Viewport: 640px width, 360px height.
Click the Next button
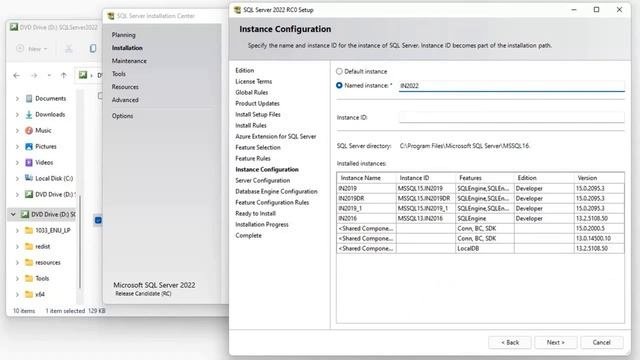coord(556,342)
